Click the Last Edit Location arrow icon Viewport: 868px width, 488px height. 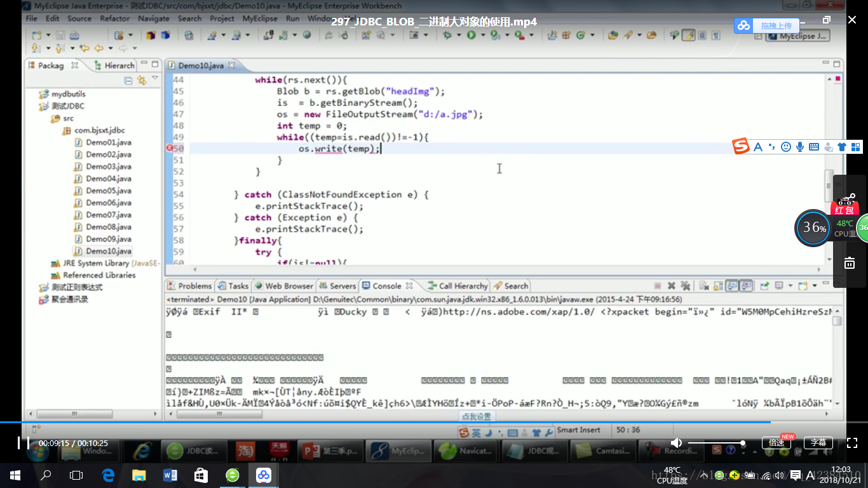click(84, 48)
